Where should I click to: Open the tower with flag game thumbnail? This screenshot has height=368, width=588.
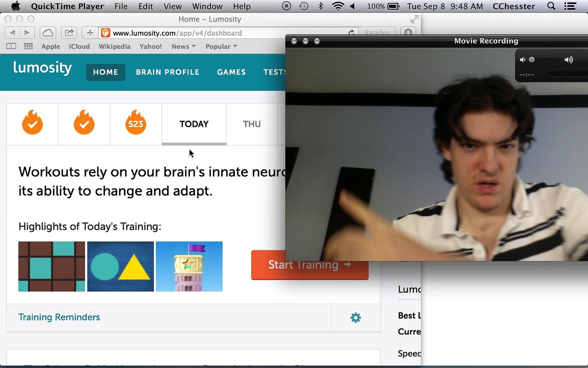189,266
